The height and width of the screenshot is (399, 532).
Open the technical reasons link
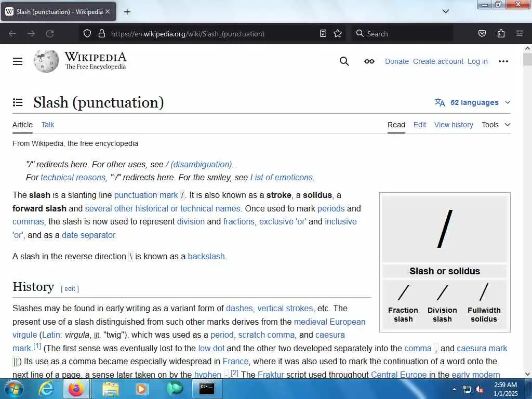(73, 178)
